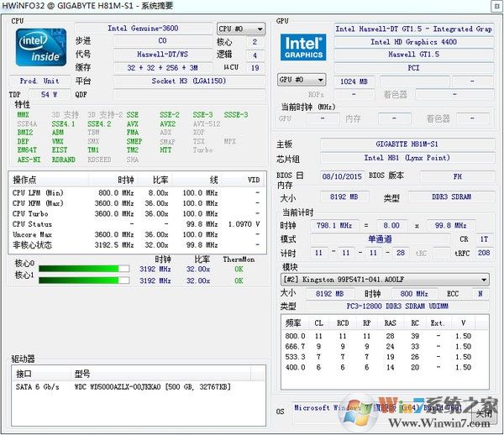Click the 1.0970 V voltage value
Viewport: 504px width, 435px height.
click(x=244, y=224)
